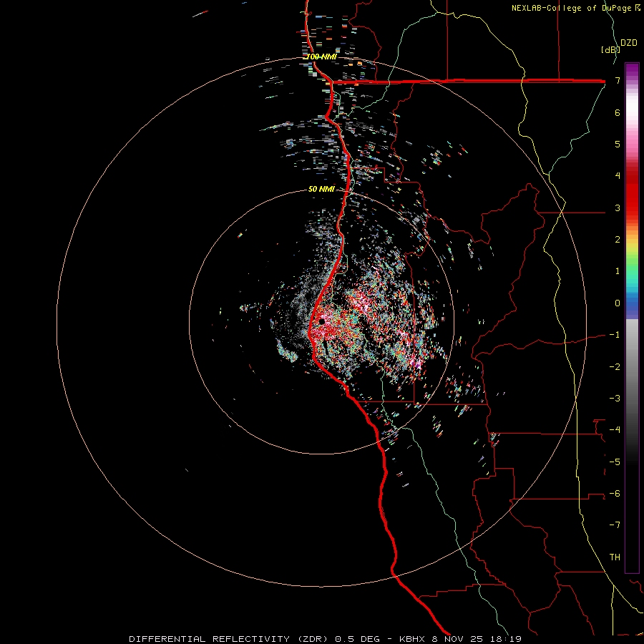Click the -7 value on color scale
This screenshot has height=644, width=644.
point(615,525)
